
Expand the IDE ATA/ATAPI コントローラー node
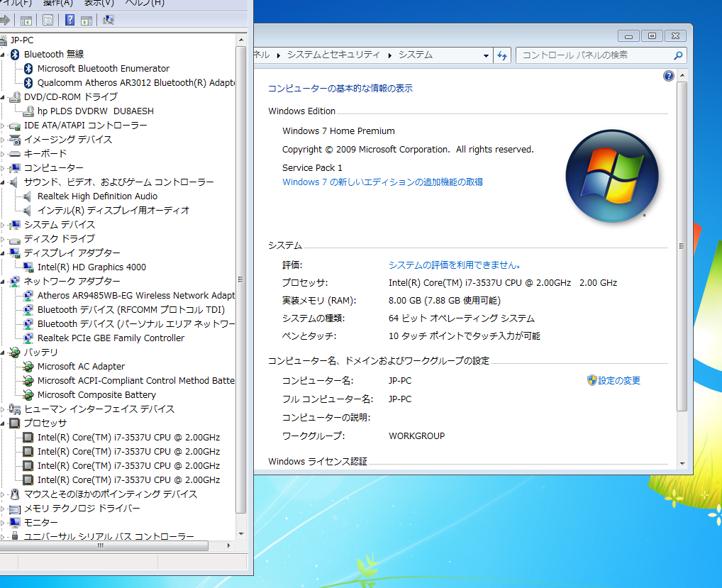3,126
